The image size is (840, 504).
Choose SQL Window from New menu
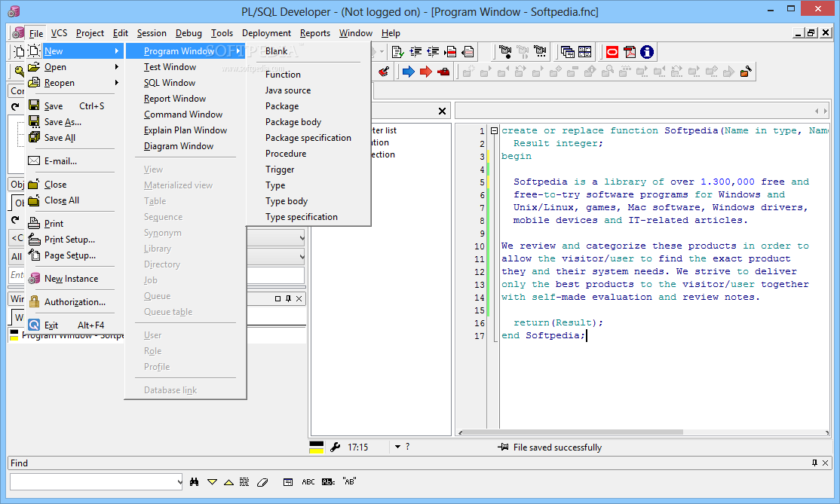click(170, 83)
